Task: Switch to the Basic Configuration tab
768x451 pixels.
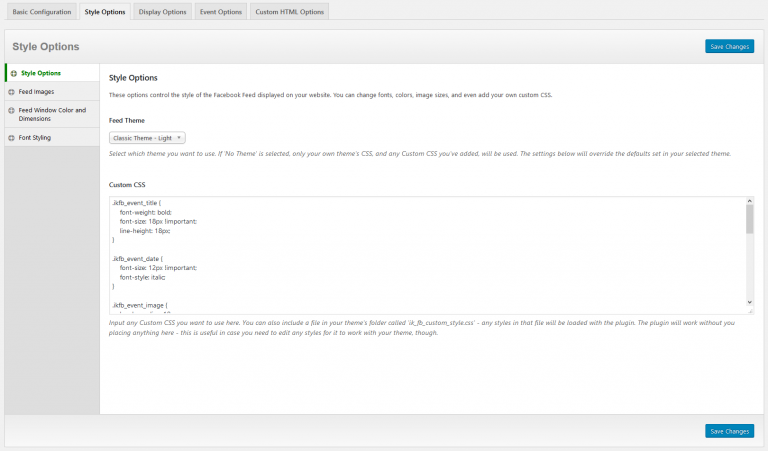Action: coord(41,12)
